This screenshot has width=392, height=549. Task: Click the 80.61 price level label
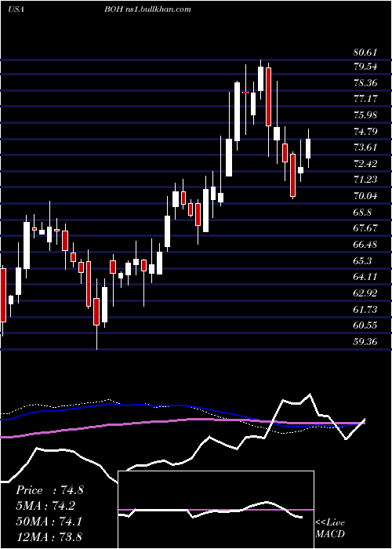(365, 53)
